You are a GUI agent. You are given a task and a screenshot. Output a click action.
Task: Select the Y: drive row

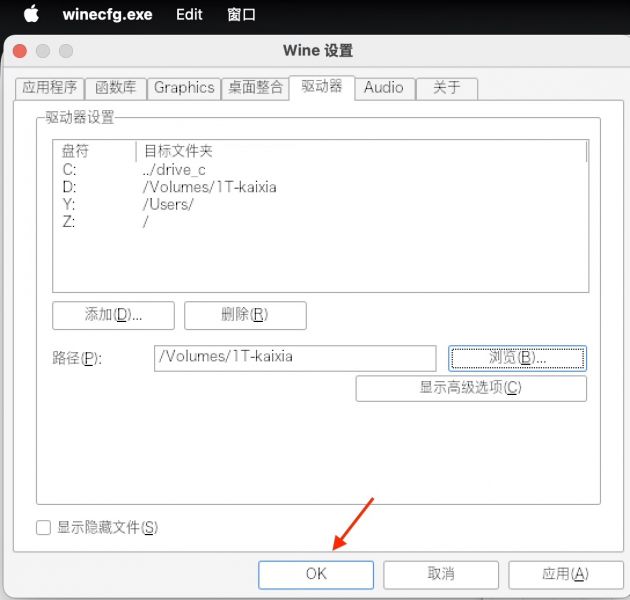click(320, 205)
